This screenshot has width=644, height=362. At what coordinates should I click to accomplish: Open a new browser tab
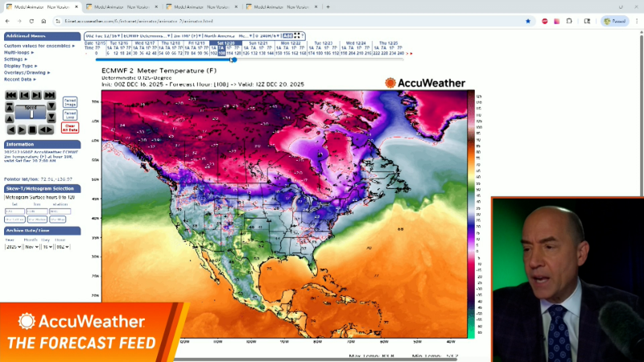(328, 7)
